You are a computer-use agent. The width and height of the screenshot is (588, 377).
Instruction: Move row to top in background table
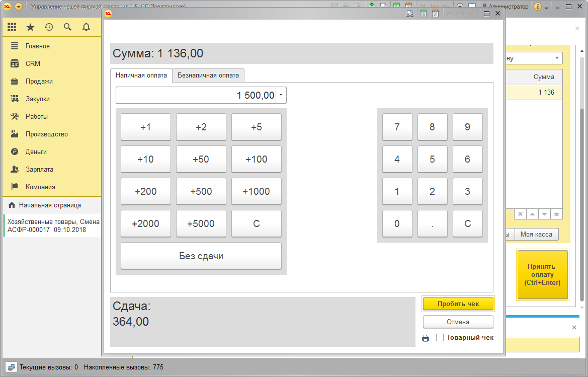[520, 214]
